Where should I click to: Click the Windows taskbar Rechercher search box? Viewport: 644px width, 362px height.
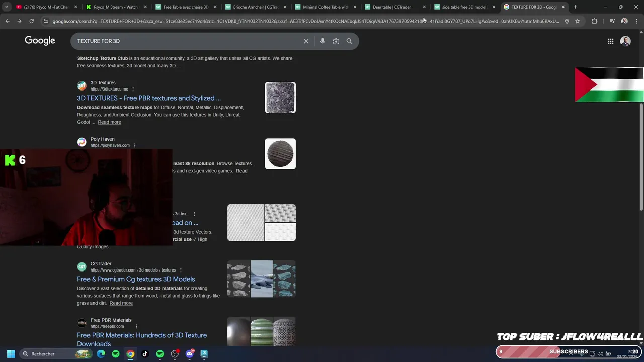tap(57, 354)
